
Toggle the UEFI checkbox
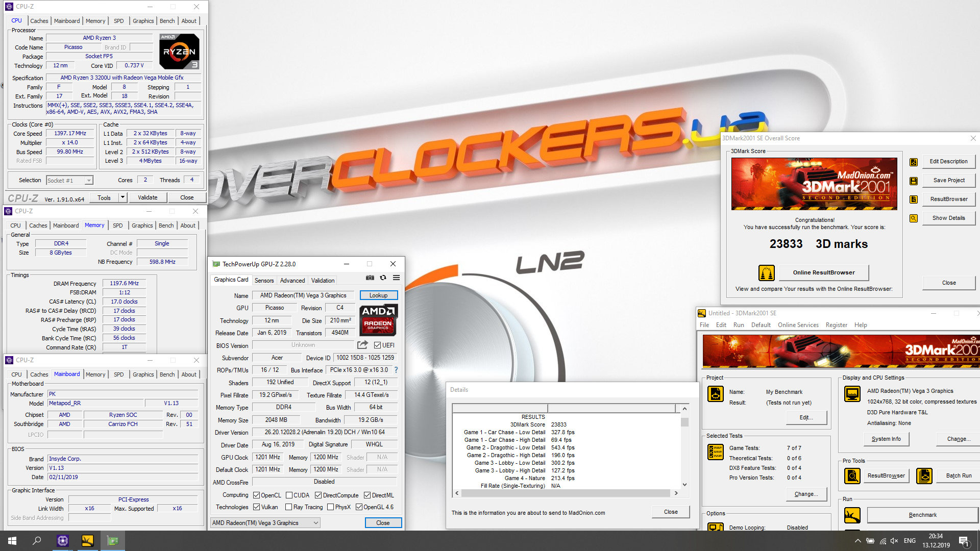[x=377, y=345]
